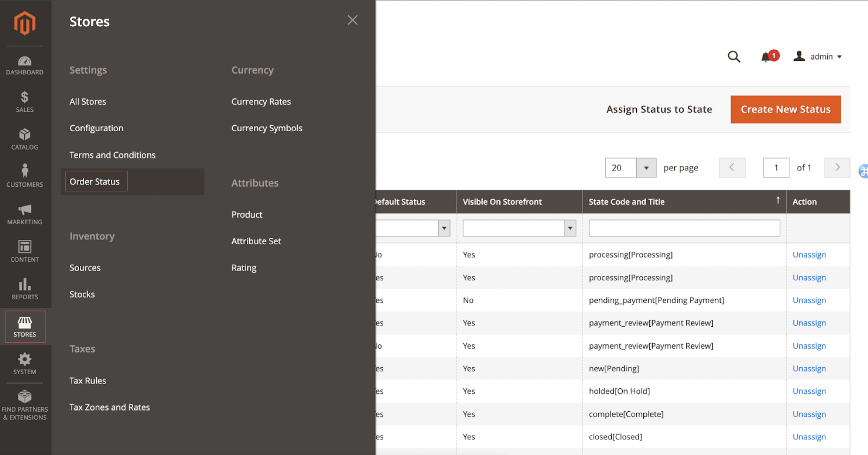This screenshot has width=868, height=455.
Task: Open the Catalog menu
Action: (25, 139)
